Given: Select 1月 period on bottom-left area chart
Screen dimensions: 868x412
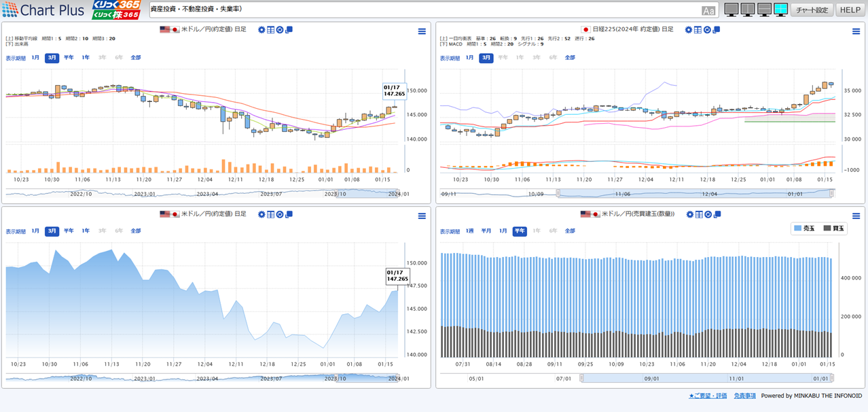Looking at the screenshot, I should [x=35, y=231].
